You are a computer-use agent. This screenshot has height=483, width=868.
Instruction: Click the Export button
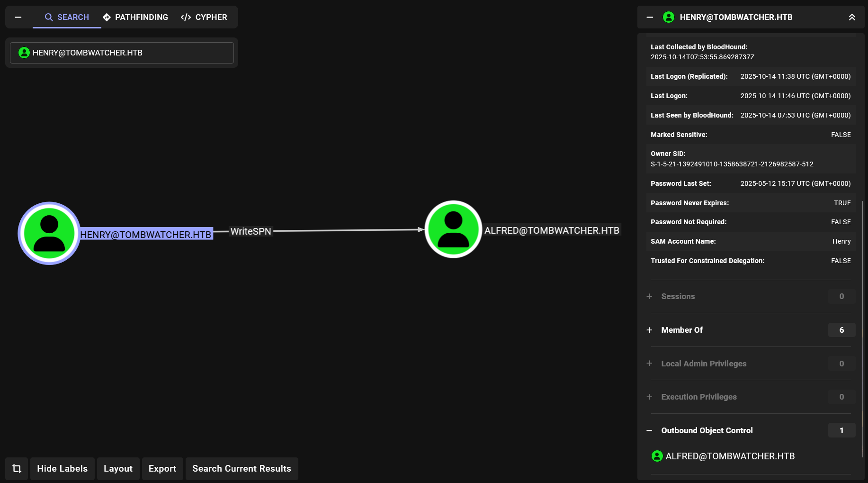point(162,468)
